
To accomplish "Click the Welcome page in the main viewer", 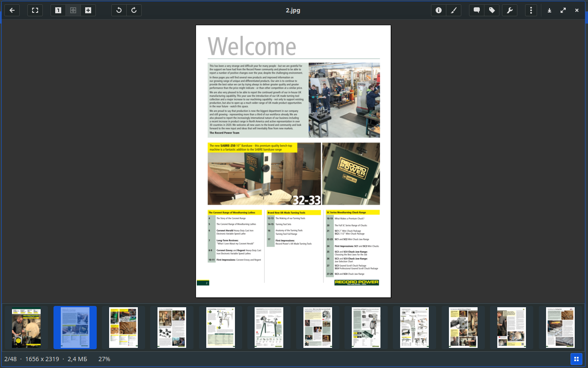I will (x=293, y=161).
